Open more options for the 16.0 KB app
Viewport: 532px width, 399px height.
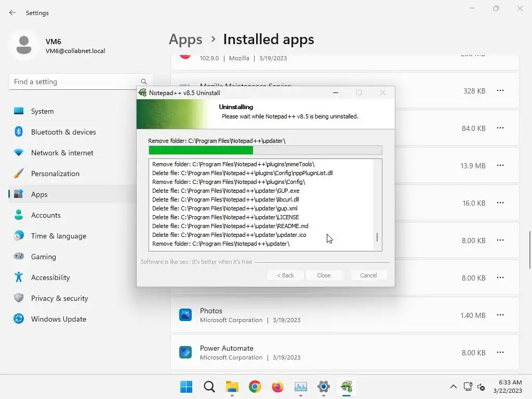(x=500, y=203)
